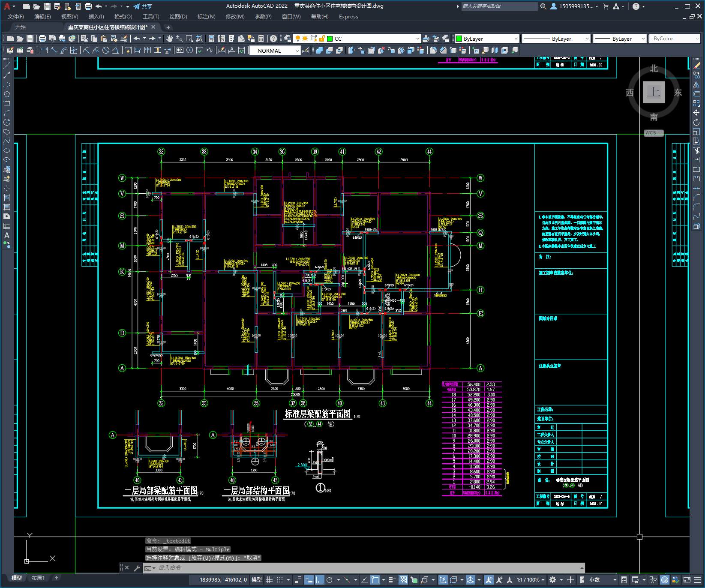Click the QuickCalc calculator icon

coord(261,39)
